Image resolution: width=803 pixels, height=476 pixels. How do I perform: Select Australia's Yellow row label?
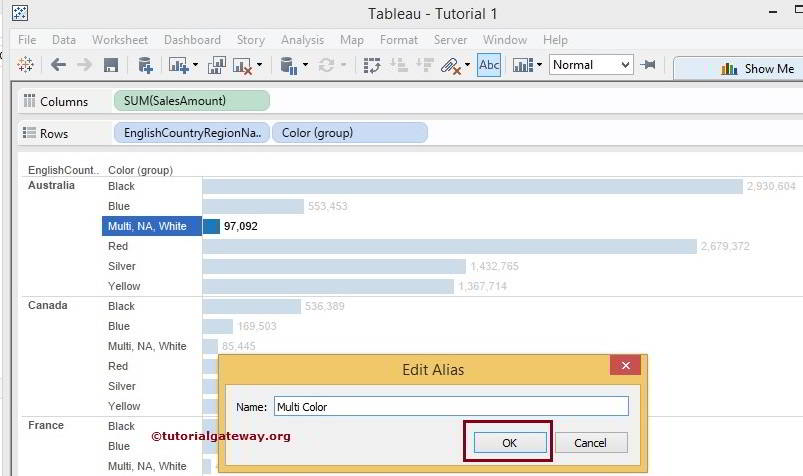tap(124, 286)
